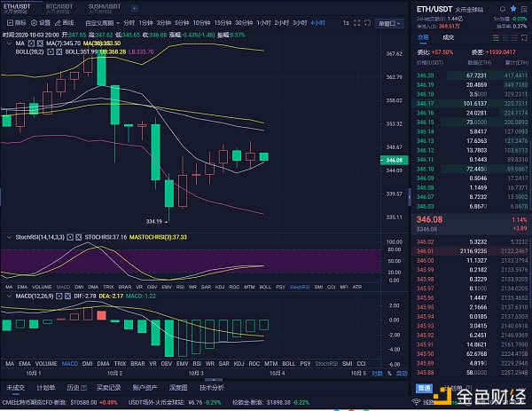This screenshot has width=532, height=411.
Task: Remove the StochRSI indicator
Action: tap(78, 237)
